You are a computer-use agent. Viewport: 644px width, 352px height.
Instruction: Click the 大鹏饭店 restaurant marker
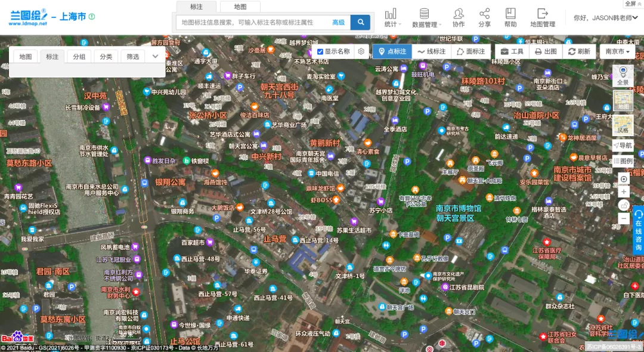[x=240, y=207]
